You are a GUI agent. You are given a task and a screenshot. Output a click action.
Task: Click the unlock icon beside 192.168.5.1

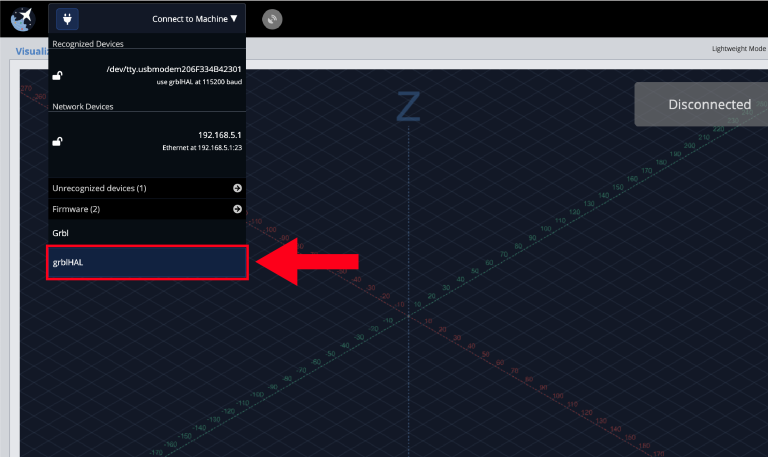57,142
